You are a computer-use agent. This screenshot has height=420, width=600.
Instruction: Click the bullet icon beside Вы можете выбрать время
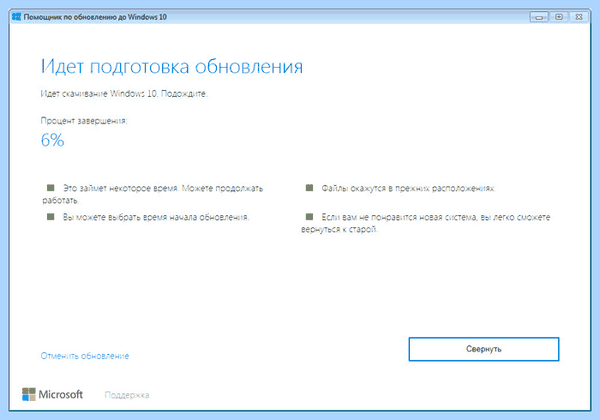51,217
